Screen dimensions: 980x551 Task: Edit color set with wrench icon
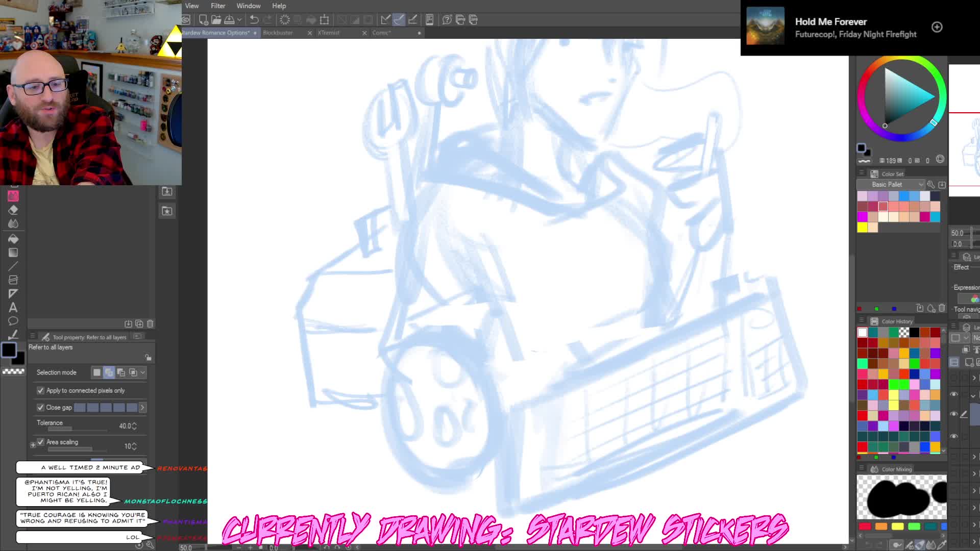tap(931, 185)
